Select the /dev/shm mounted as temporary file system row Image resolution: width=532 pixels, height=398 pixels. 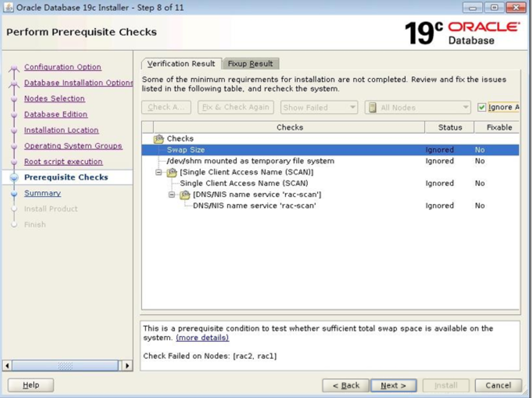330,161
